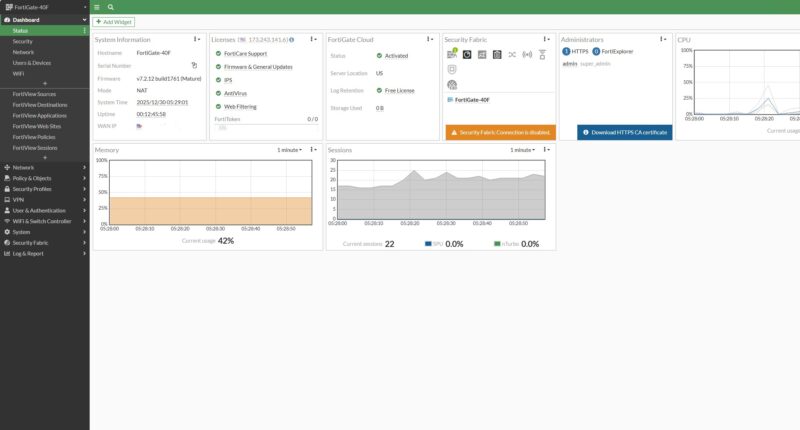
Task: Open FortiView Sources
Action: click(x=44, y=94)
